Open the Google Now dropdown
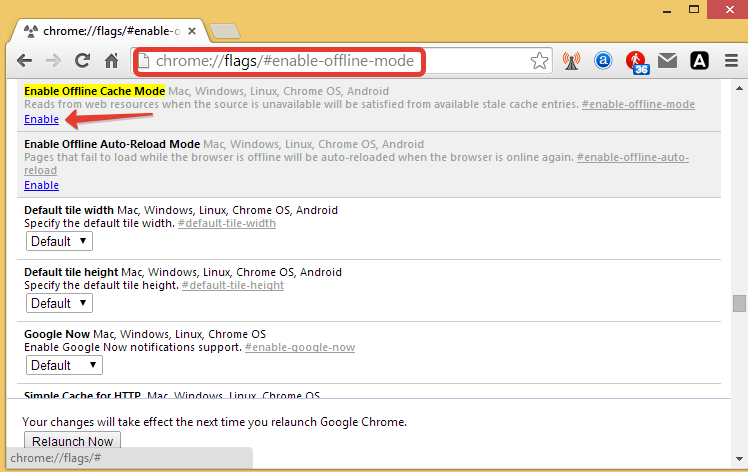 [64, 365]
